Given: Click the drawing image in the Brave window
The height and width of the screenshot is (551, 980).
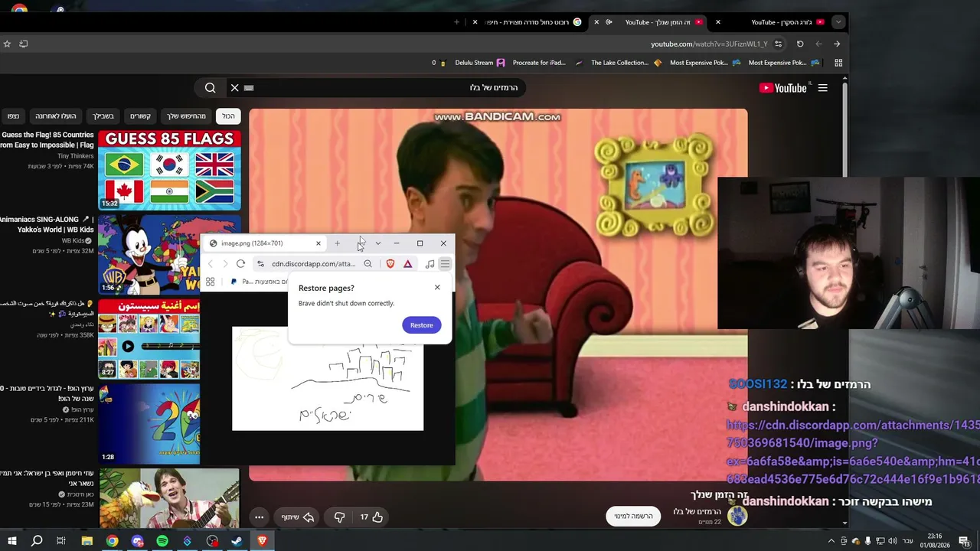Looking at the screenshot, I should pyautogui.click(x=328, y=378).
